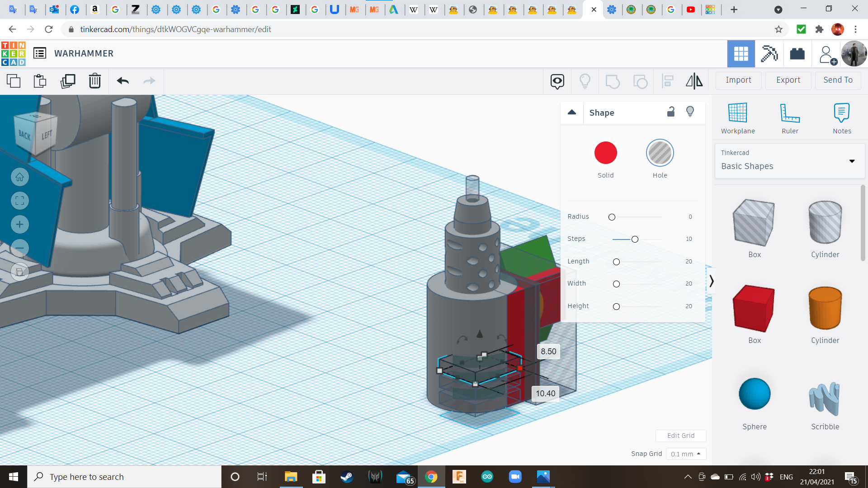Toggle the notes visibility eye icon
This screenshot has height=488, width=868.
pyautogui.click(x=557, y=81)
